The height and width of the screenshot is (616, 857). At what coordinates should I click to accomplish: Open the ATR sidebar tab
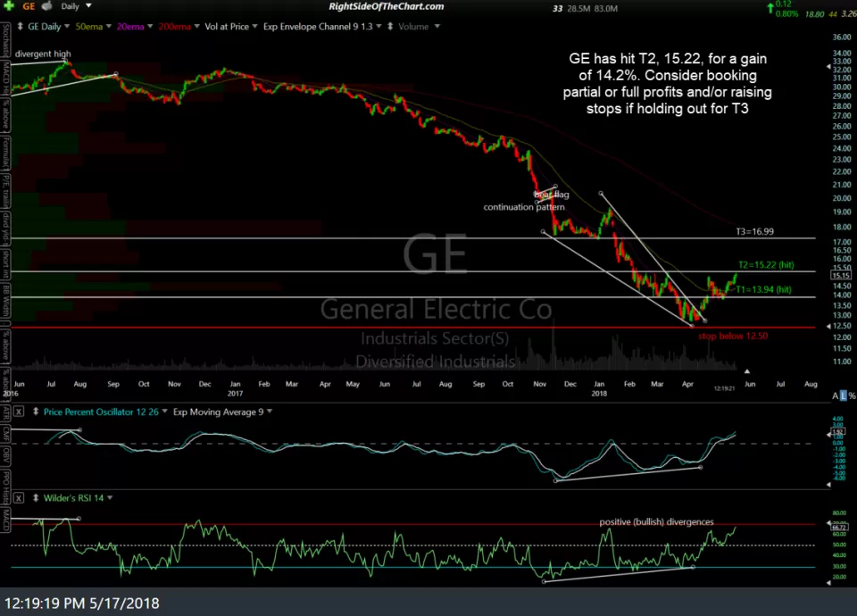5,412
